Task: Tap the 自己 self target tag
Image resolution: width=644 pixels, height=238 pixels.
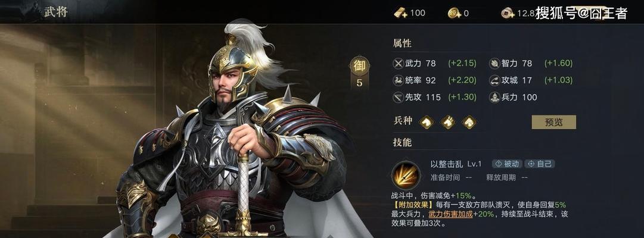Action: pyautogui.click(x=540, y=164)
